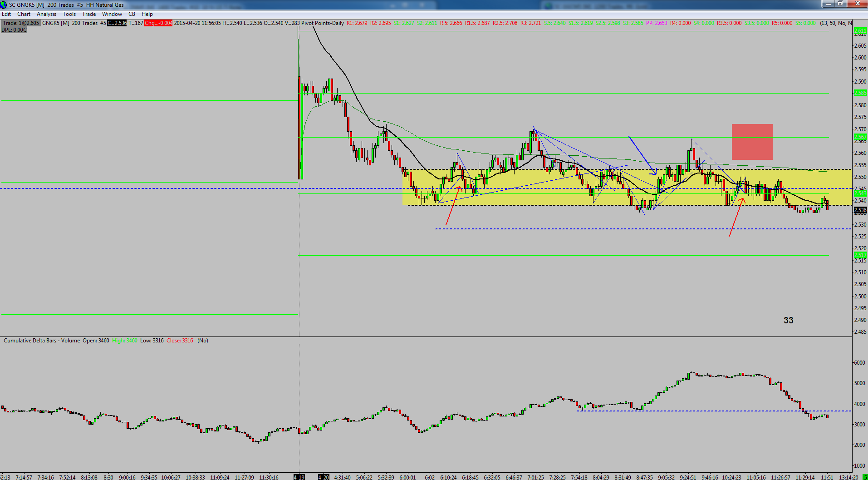Click the green 'High: 3460' delta value
This screenshot has height=480, width=868.
125,341
